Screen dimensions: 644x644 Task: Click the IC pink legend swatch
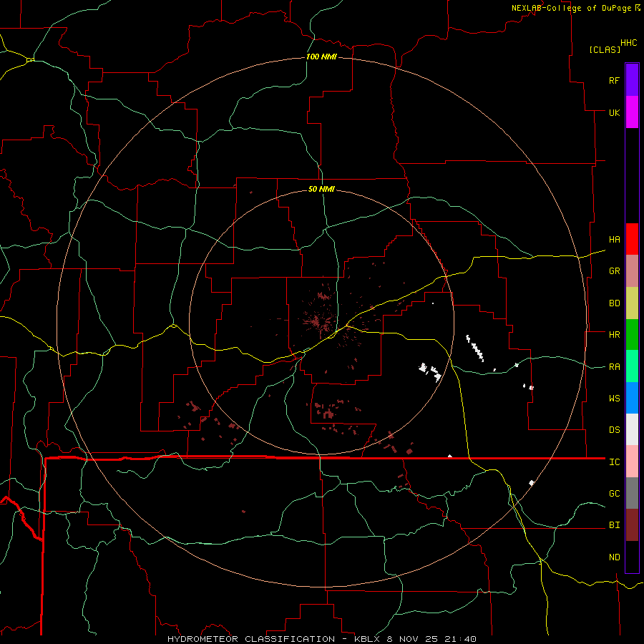(x=632, y=462)
